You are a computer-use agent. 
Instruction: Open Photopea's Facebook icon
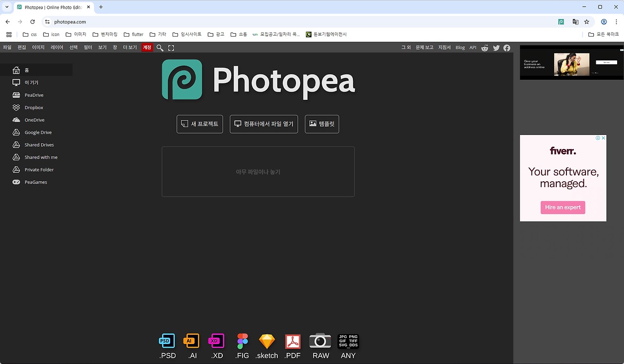click(x=507, y=48)
